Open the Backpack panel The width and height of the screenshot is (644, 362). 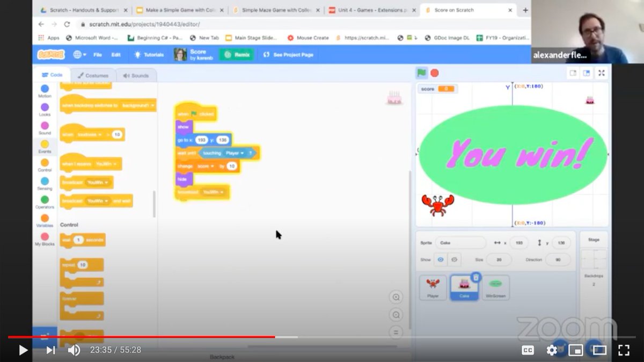click(x=222, y=357)
